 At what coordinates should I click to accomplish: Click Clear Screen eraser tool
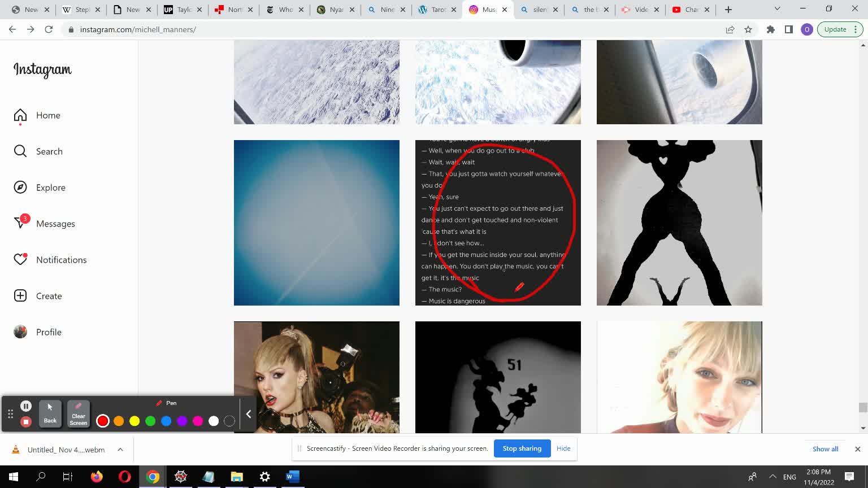pos(79,414)
